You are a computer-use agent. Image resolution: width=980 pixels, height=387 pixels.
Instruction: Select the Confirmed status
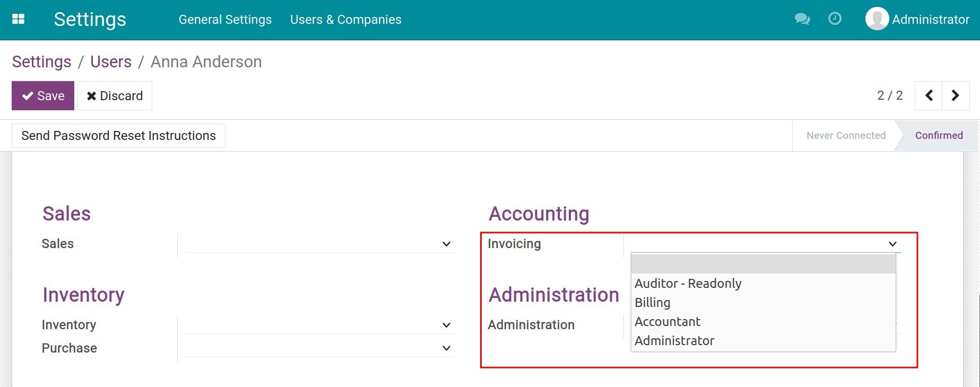(x=939, y=136)
